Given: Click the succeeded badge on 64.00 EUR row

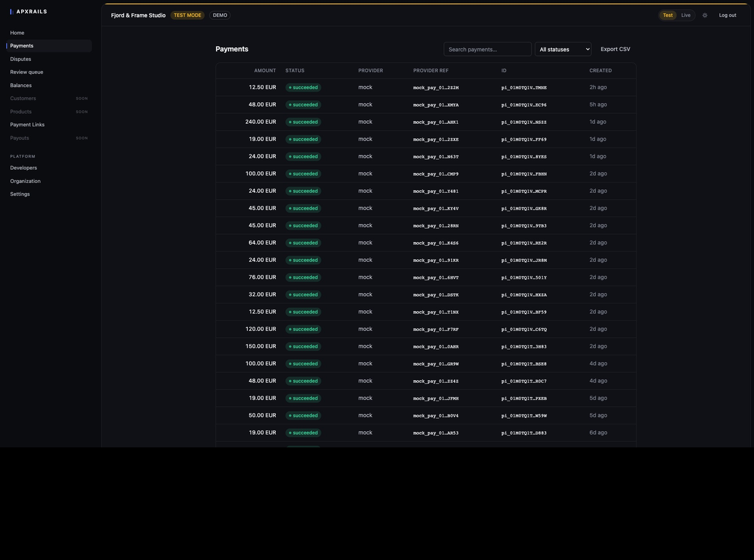Looking at the screenshot, I should coord(303,243).
